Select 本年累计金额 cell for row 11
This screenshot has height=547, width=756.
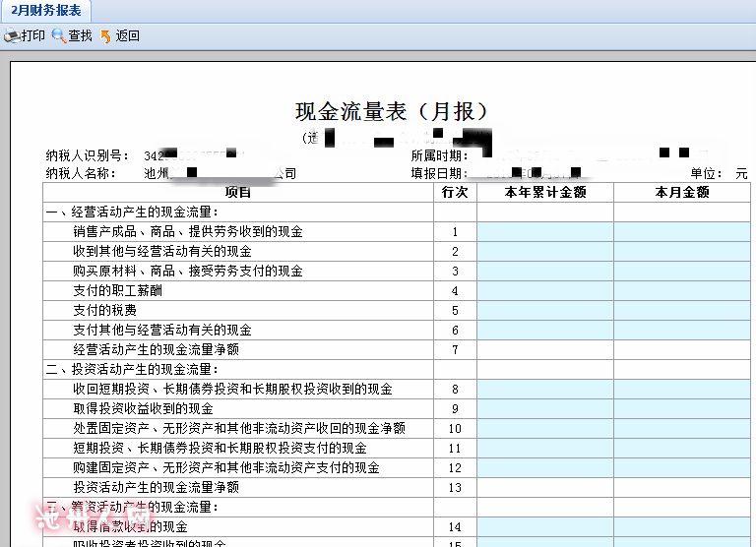[545, 449]
